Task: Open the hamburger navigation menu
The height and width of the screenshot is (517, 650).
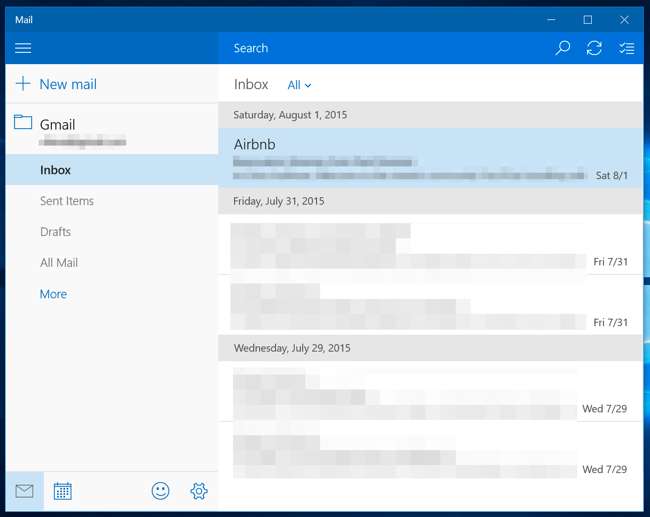Action: pyautogui.click(x=24, y=48)
